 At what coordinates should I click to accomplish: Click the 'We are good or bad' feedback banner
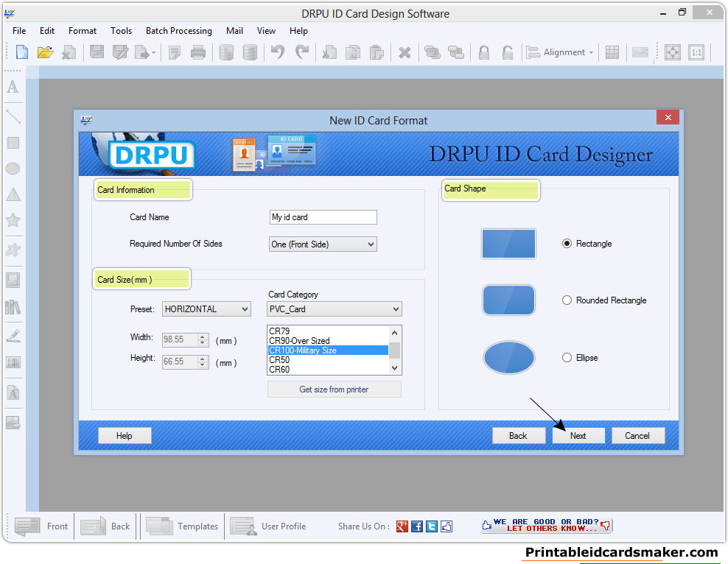pos(547,526)
